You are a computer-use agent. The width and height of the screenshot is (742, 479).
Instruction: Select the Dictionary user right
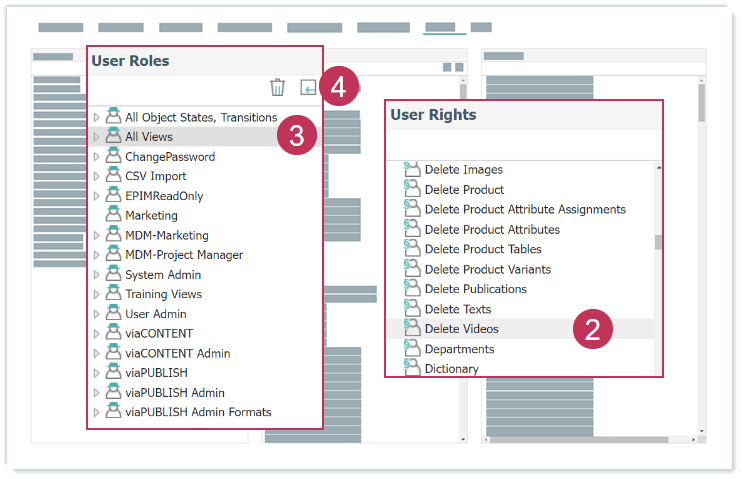[451, 368]
